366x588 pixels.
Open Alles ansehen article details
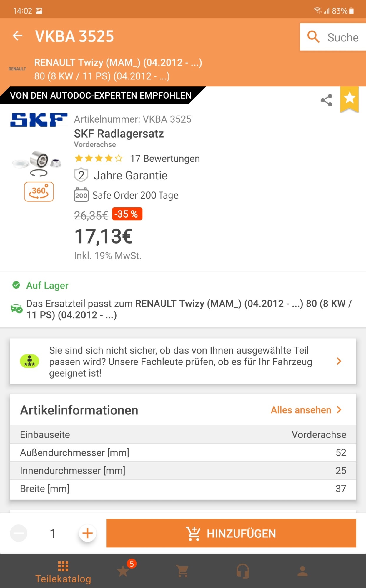(x=301, y=410)
